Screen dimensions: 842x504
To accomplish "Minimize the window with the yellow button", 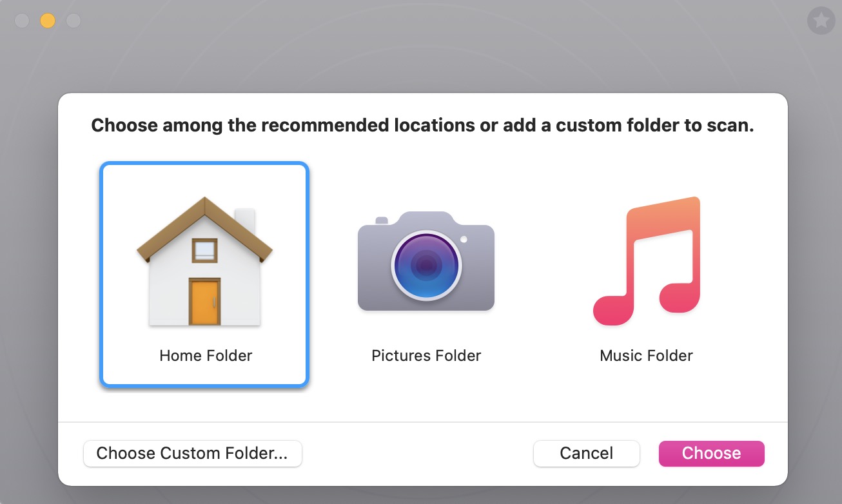I will [x=48, y=21].
